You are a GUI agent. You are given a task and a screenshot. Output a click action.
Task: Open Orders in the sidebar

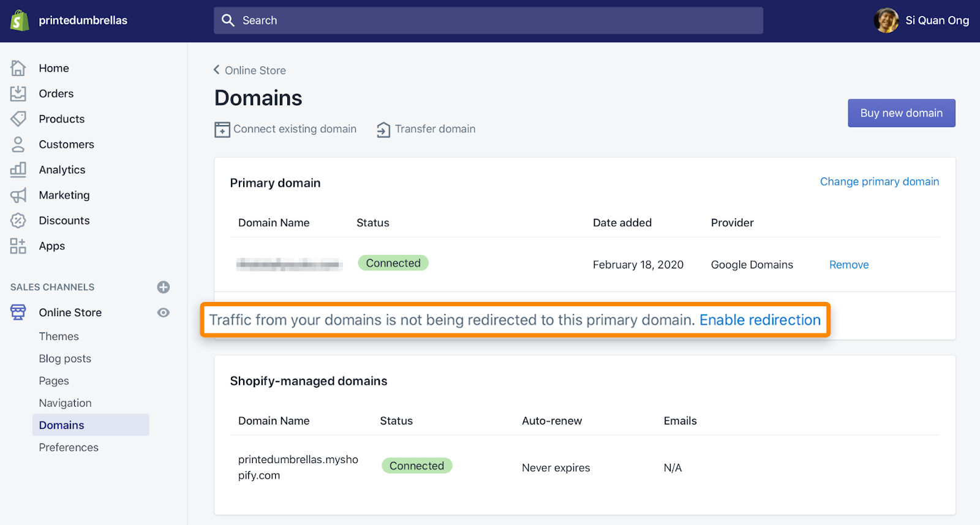coord(56,94)
